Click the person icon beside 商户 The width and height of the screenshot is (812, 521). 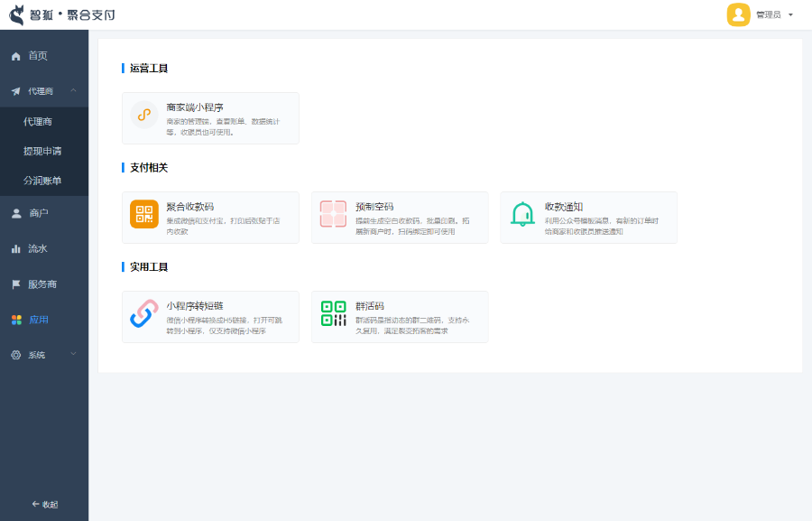16,213
